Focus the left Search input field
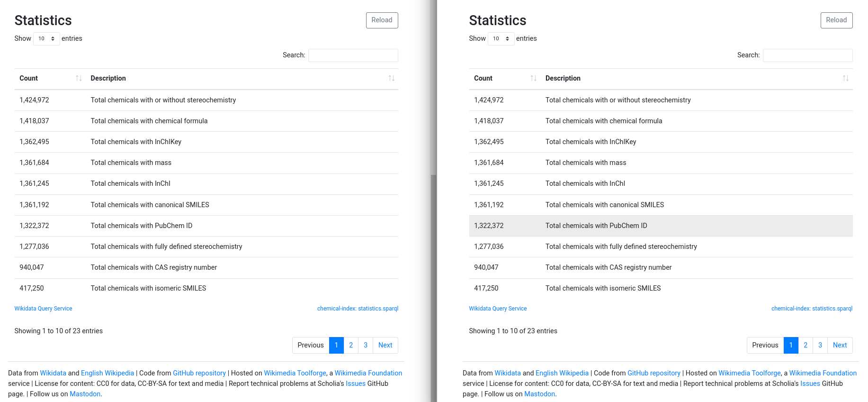The image size is (868, 402). pyautogui.click(x=353, y=55)
